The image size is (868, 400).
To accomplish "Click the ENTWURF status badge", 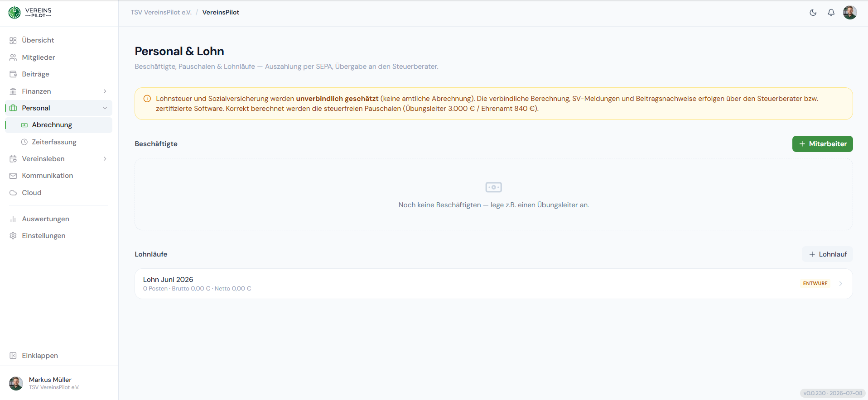I will tap(815, 284).
